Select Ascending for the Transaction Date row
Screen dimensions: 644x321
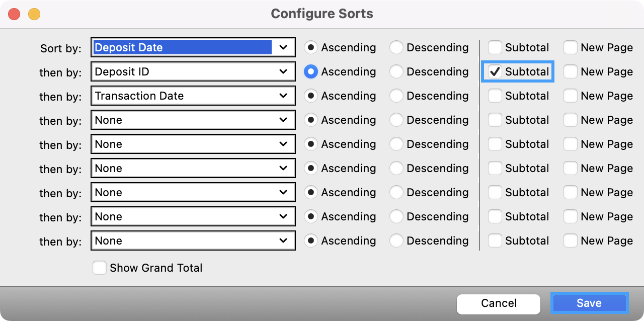coord(311,96)
